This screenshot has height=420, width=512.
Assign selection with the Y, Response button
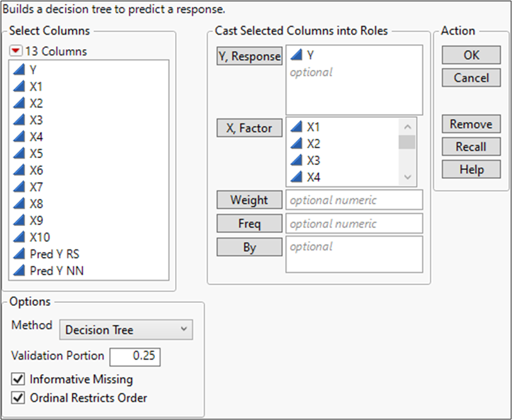pyautogui.click(x=249, y=56)
